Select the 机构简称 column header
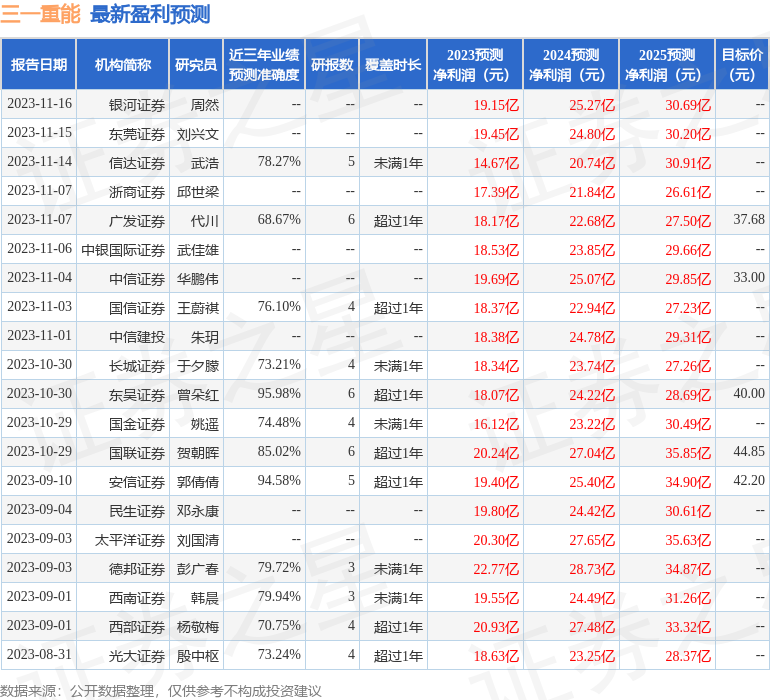This screenshot has height=700, width=770. pyautogui.click(x=123, y=64)
